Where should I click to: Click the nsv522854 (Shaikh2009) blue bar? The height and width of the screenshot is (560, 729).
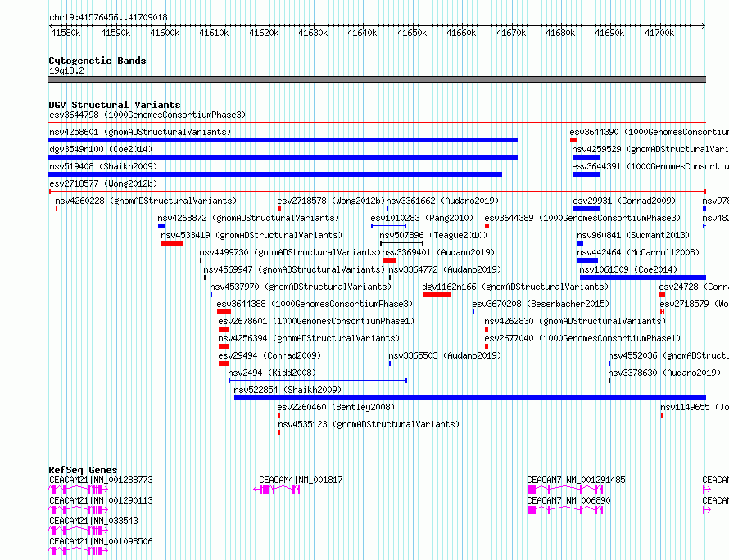point(470,398)
